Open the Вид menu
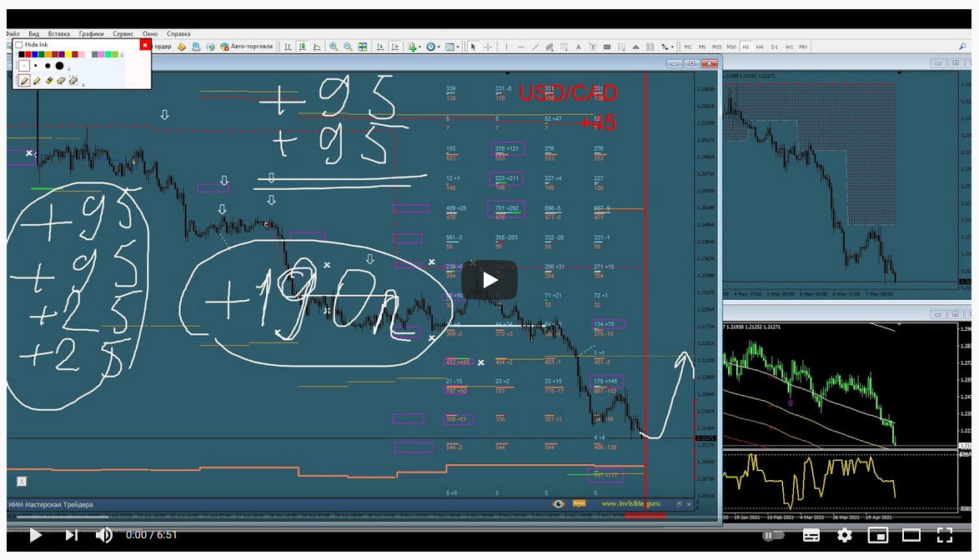 pos(33,33)
